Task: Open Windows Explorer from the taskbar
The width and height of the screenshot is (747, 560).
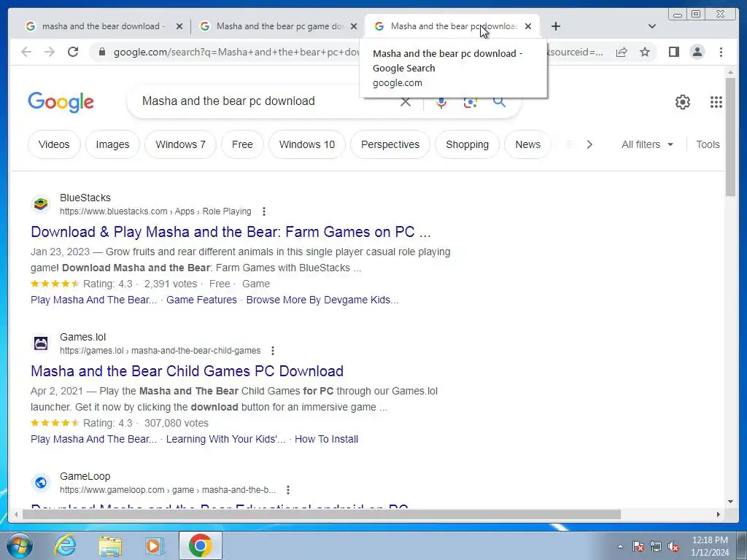Action: 110,545
